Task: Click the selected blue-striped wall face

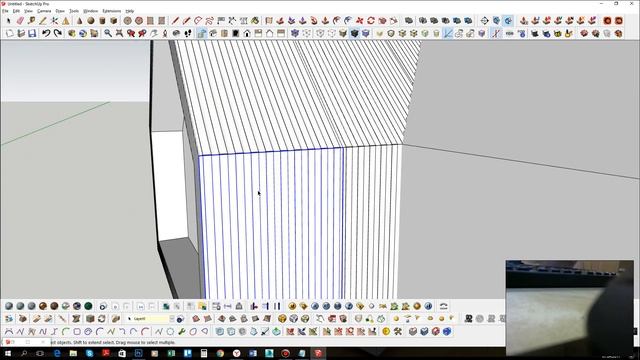Action: 272,224
